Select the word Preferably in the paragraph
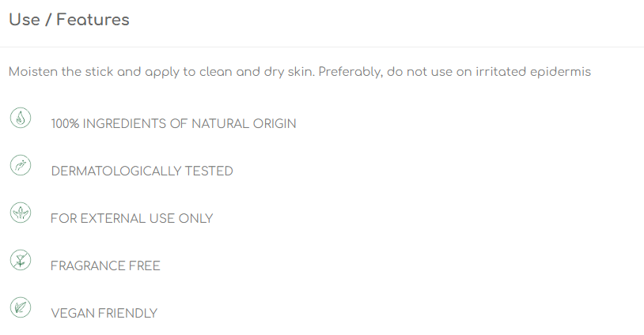The image size is (644, 335). click(x=350, y=73)
